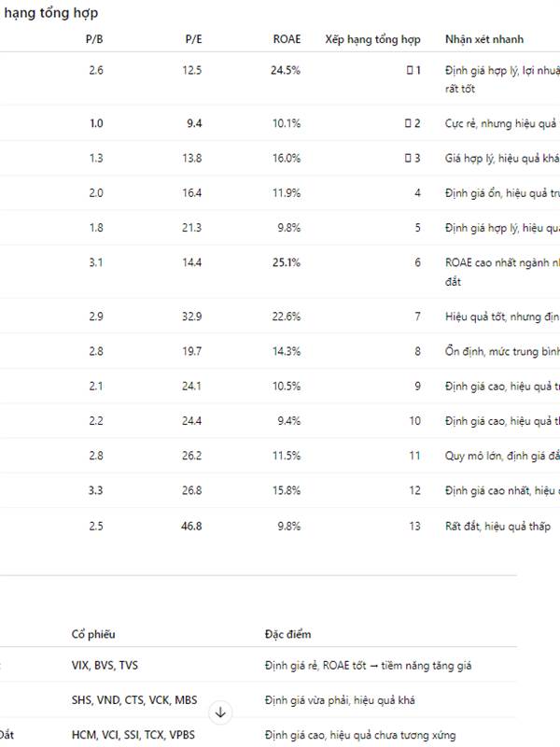
Task: Click the 25.1% ROAE value
Action: tap(286, 262)
